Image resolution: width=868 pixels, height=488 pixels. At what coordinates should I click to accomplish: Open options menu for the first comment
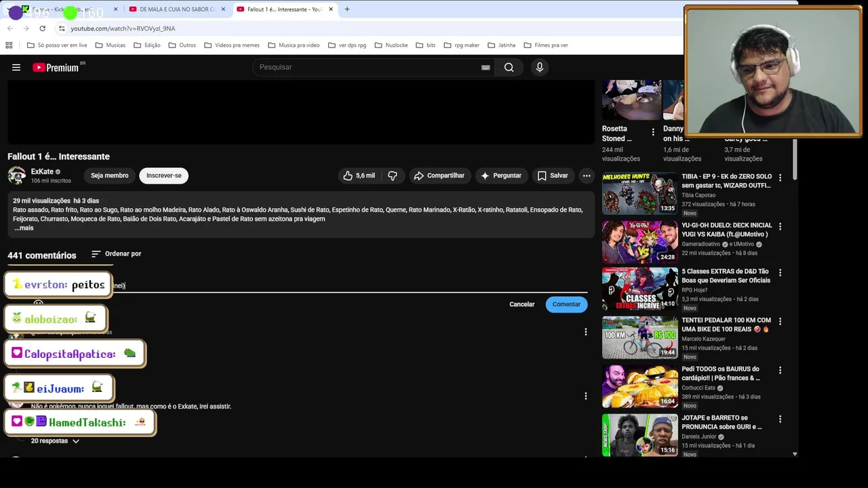pos(586,332)
